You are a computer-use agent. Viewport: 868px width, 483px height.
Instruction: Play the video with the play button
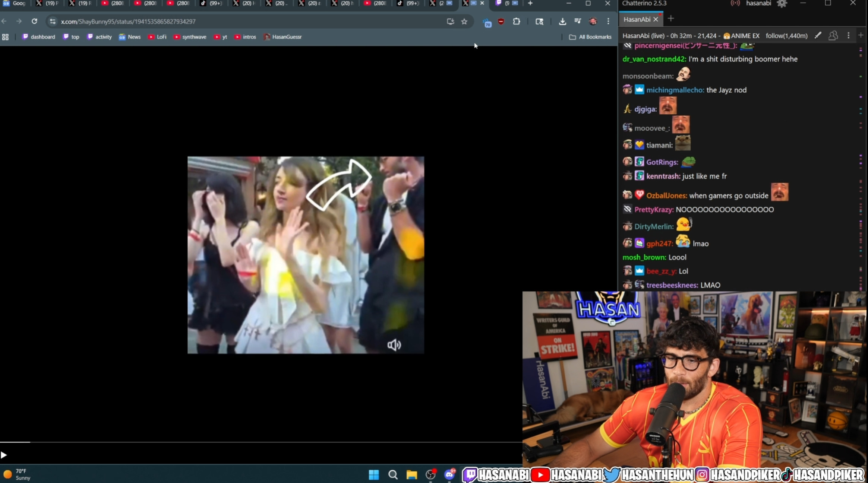(4, 455)
